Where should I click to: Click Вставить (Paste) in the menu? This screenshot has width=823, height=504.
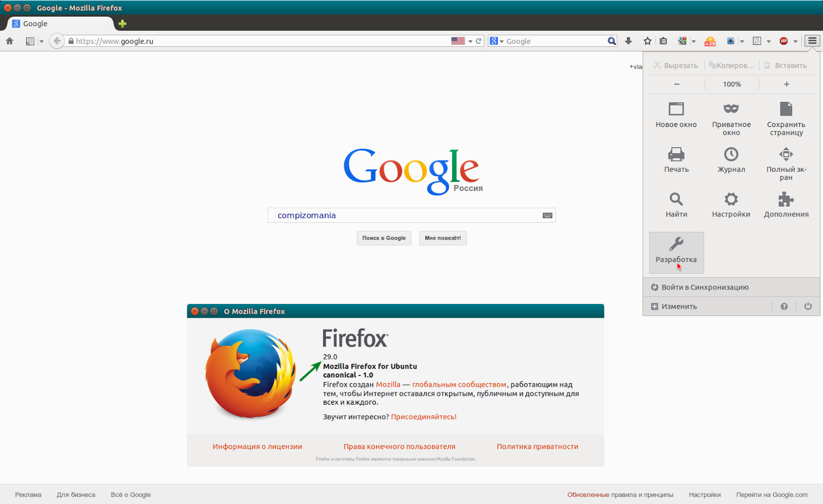click(x=786, y=65)
